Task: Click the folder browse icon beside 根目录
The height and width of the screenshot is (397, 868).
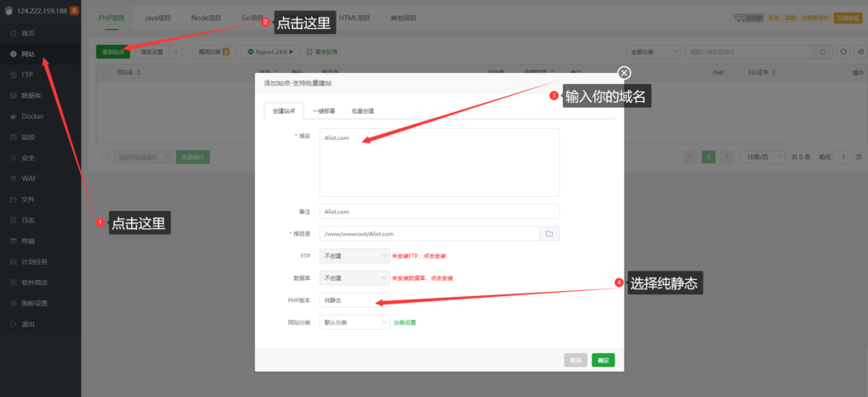Action: [549, 233]
